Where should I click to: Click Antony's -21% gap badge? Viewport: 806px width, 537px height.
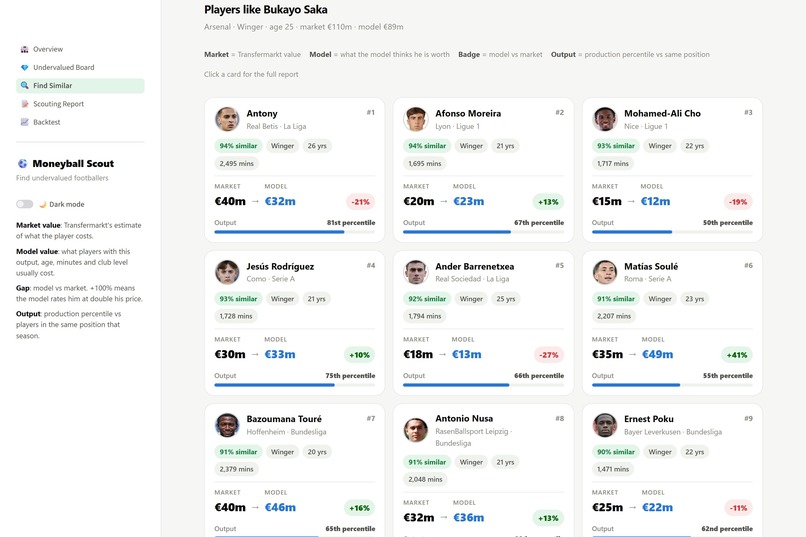(x=360, y=202)
